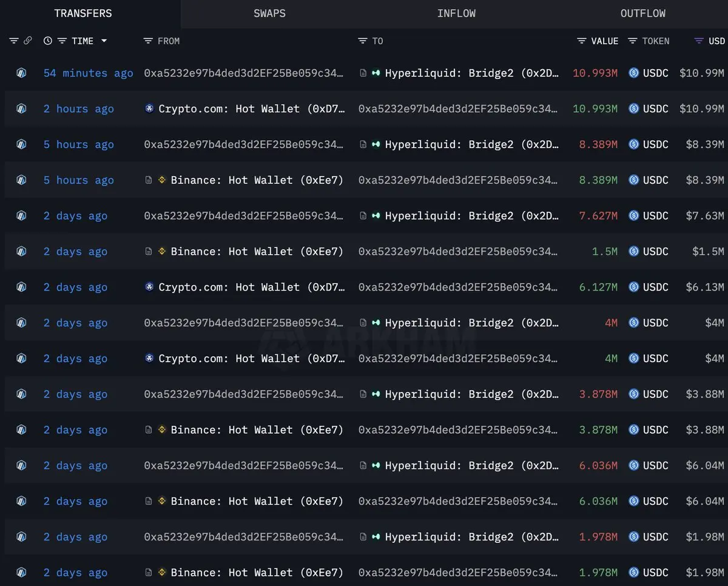Click the TIME sort arrow
The height and width of the screenshot is (586, 728).
tap(104, 41)
